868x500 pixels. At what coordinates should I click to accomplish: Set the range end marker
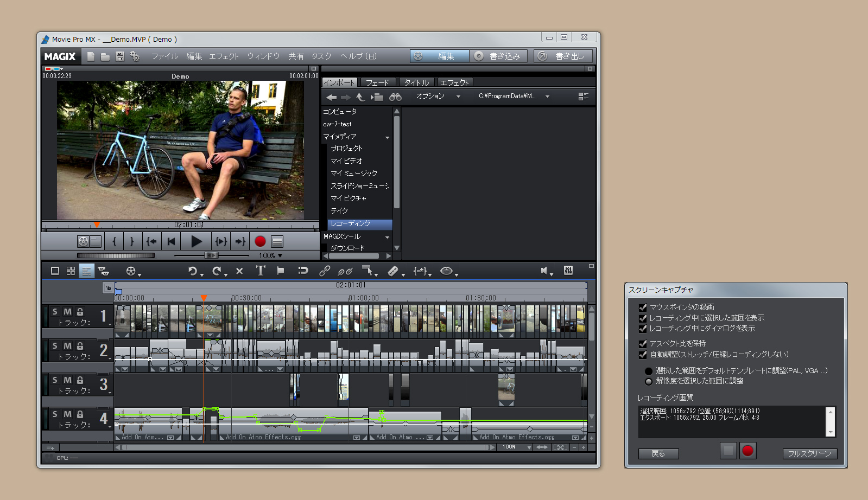point(132,241)
